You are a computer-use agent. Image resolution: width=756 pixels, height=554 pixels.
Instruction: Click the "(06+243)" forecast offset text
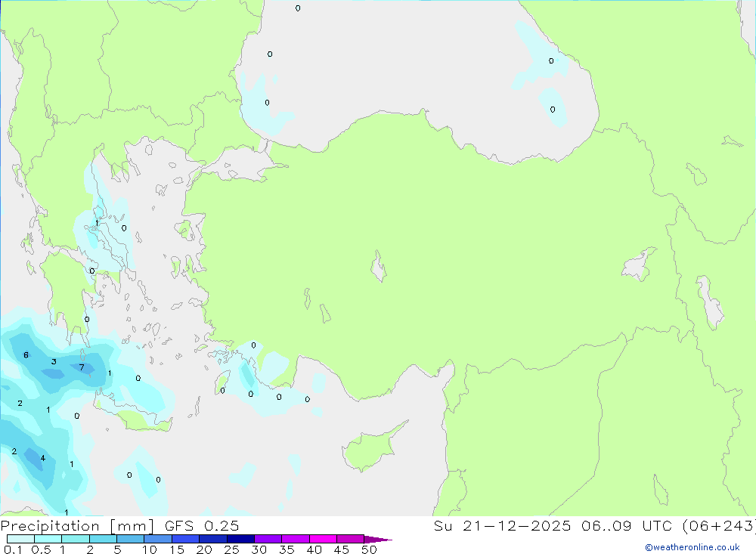tap(720, 526)
